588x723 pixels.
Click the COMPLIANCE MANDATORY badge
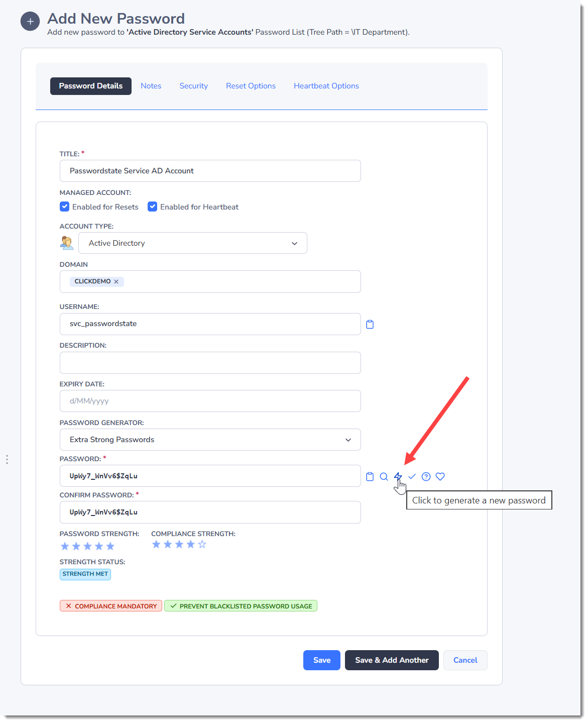tap(111, 606)
